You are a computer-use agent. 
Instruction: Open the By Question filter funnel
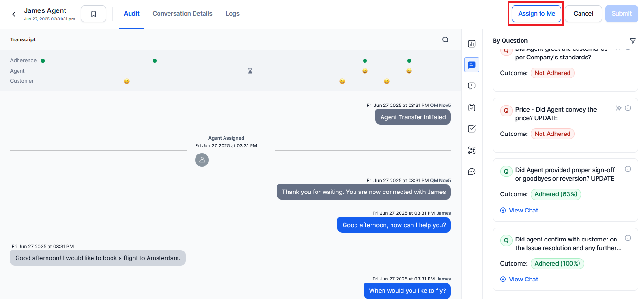633,41
